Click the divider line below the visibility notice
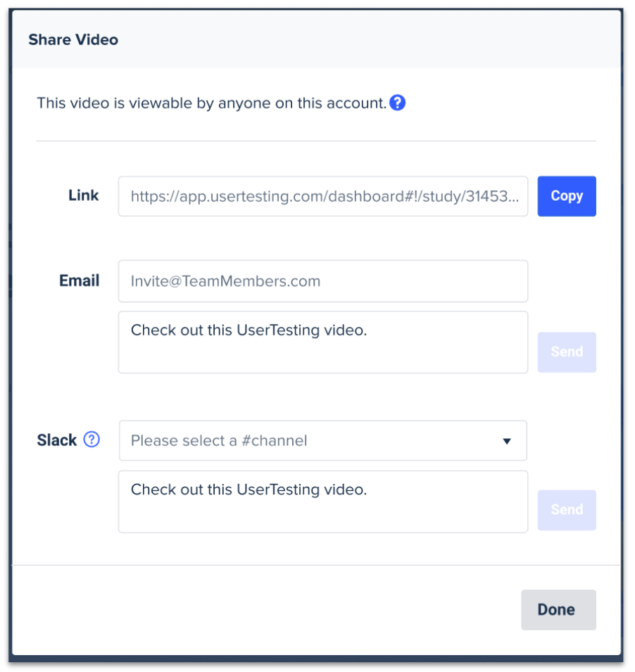Screen dimensions: 635x672 [x=316, y=141]
